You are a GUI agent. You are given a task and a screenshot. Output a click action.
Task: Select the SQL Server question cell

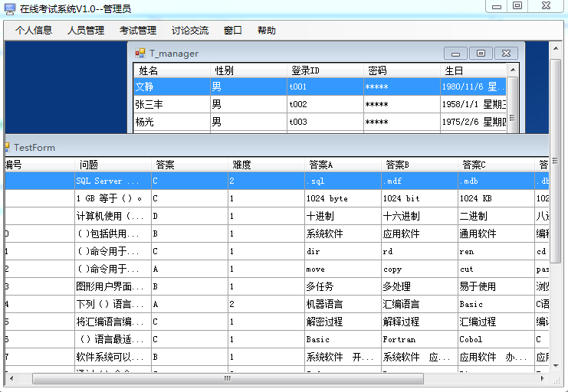[113, 181]
